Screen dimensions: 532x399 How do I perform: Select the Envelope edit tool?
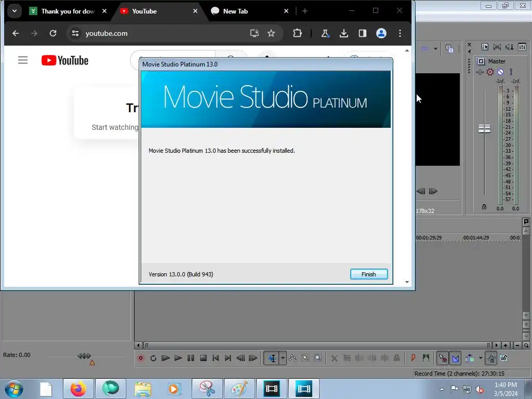[x=293, y=358]
